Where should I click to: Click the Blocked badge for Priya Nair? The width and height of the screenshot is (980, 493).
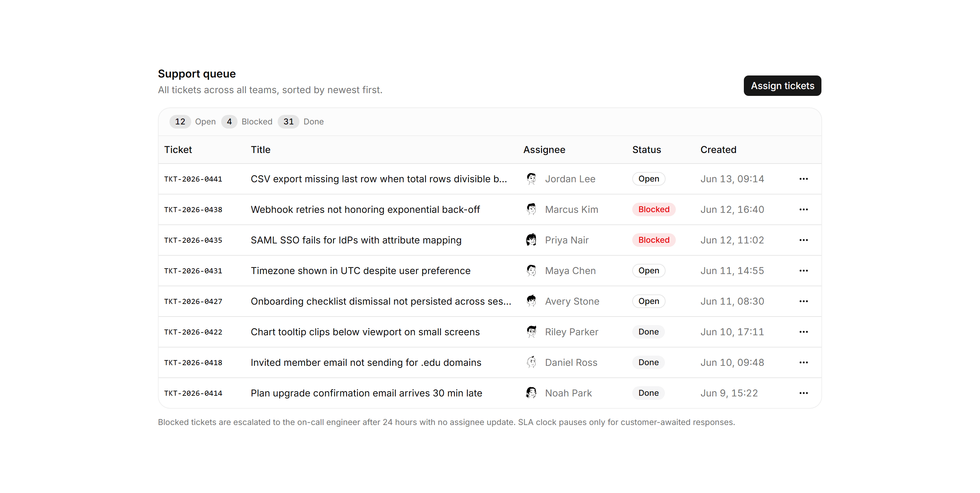click(x=654, y=240)
